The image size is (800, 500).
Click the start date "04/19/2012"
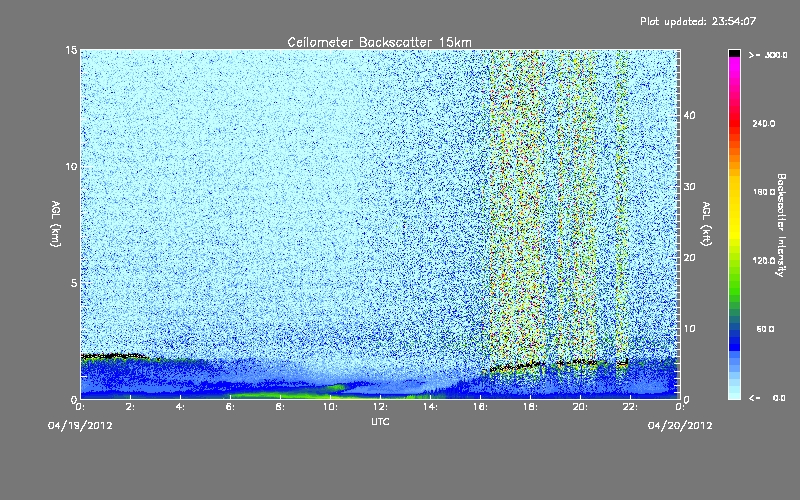pos(80,426)
